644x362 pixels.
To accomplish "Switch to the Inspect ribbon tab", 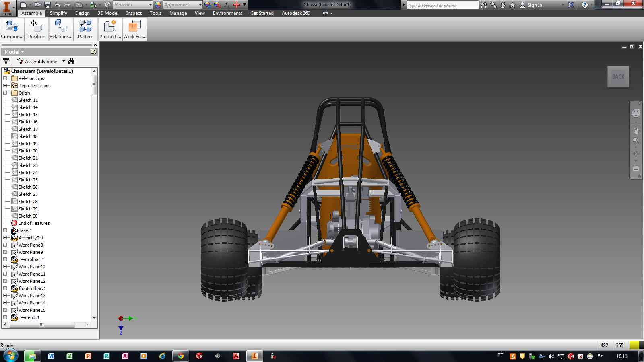I will point(134,13).
